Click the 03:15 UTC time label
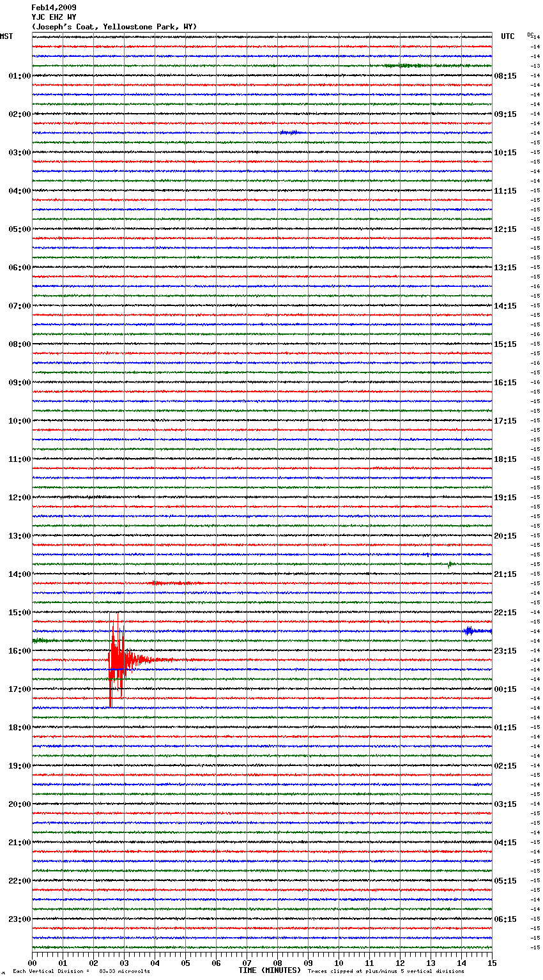Screen dimensions: 543x980 coord(505,804)
